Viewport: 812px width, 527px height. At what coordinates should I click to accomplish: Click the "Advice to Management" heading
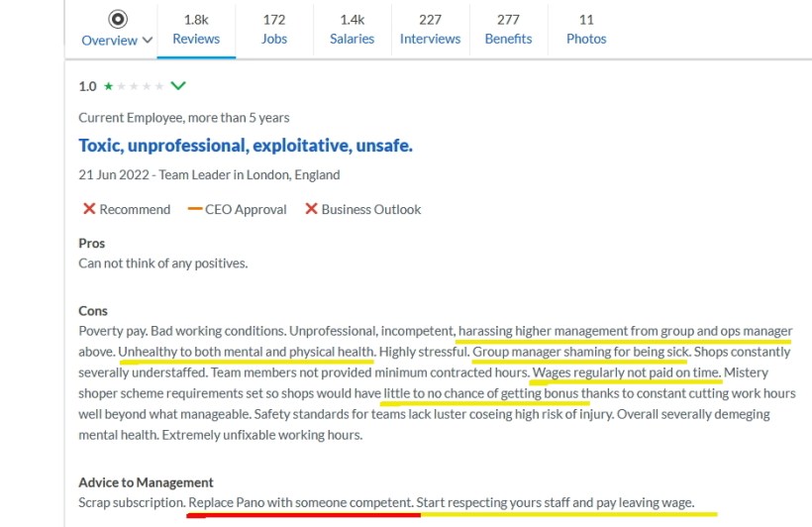click(146, 482)
